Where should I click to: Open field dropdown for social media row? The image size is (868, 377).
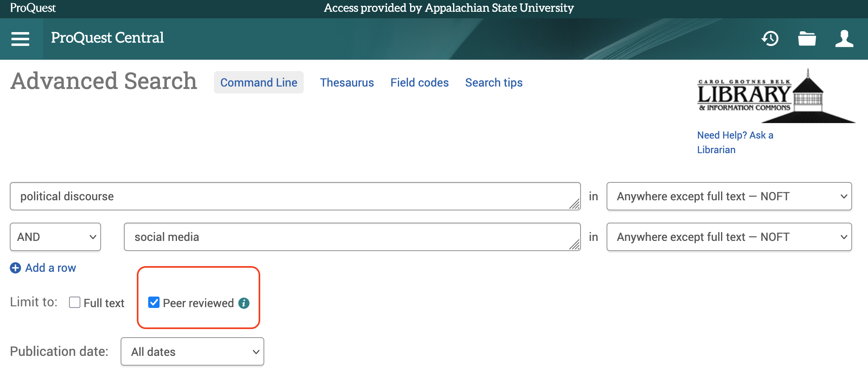point(729,237)
